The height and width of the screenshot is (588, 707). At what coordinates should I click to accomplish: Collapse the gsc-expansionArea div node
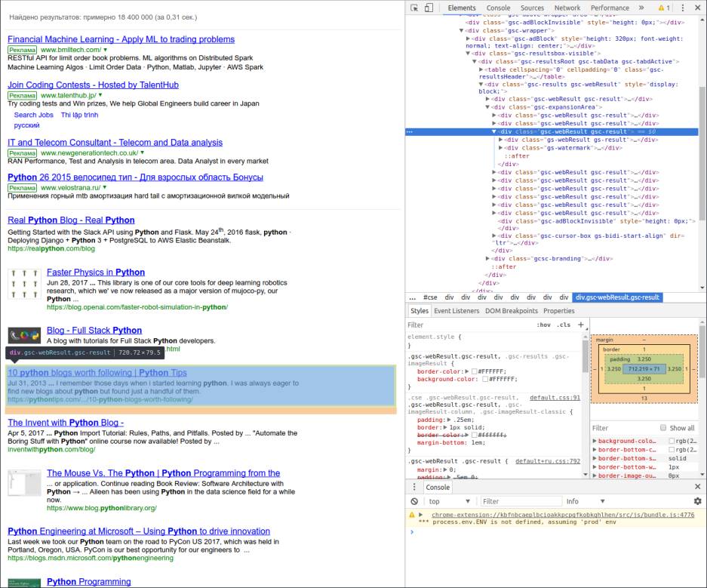pos(487,107)
